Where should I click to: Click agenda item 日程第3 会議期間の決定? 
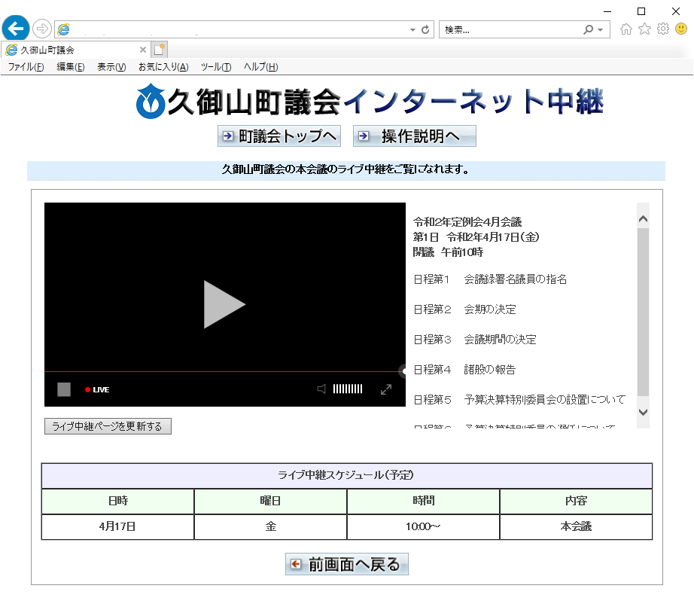coord(475,340)
